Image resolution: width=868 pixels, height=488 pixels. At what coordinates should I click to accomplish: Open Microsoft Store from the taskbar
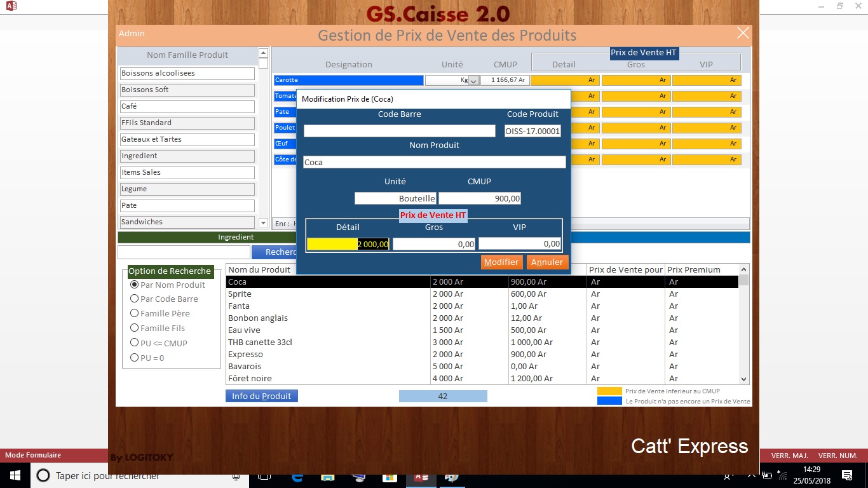click(389, 476)
